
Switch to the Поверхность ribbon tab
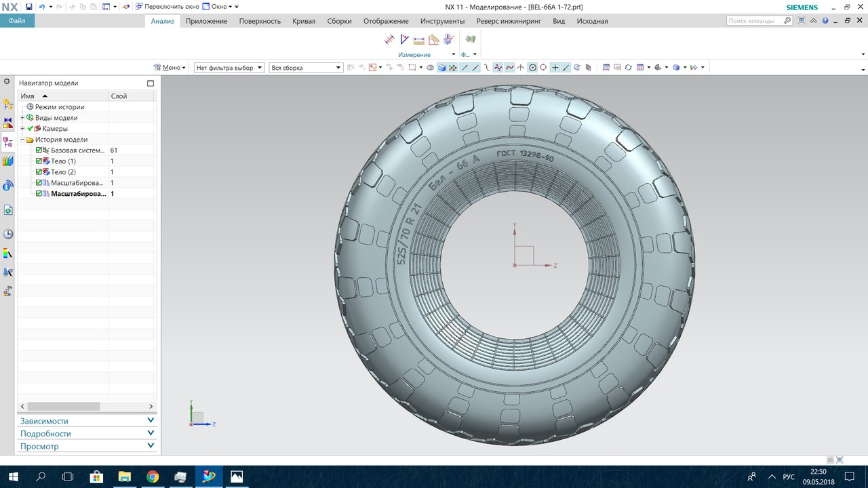click(260, 21)
